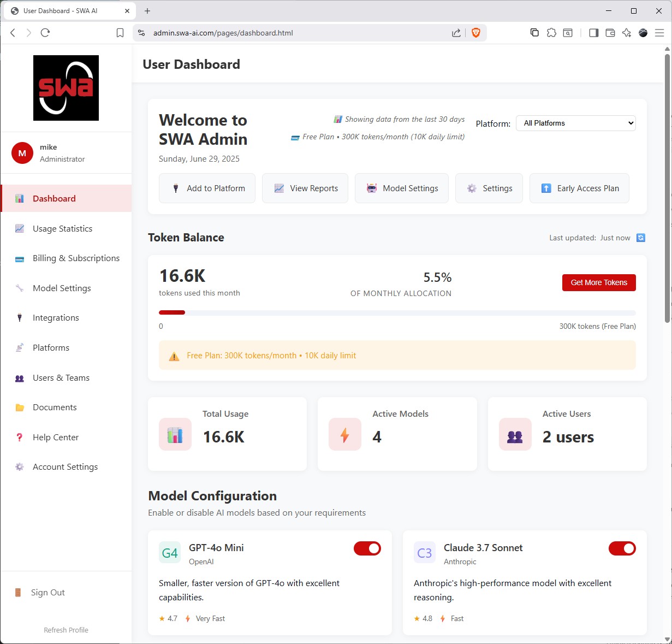Click the share icon in address bar
Viewport: 672px width, 644px height.
tap(456, 33)
